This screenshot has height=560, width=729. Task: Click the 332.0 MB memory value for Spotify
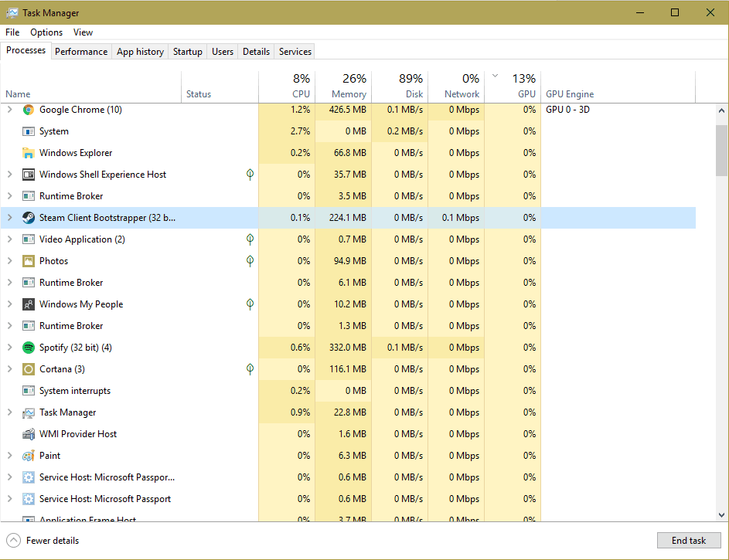click(347, 348)
